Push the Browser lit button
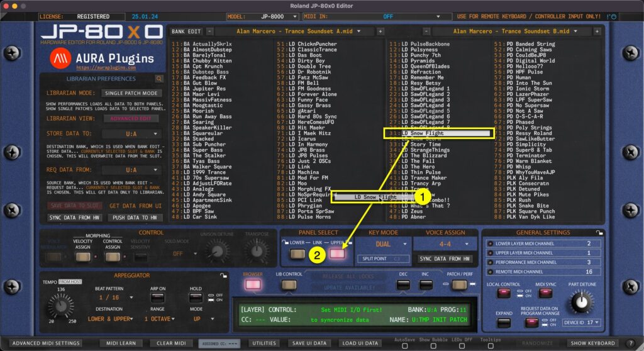Screen dimensions: 644x351 (253, 284)
